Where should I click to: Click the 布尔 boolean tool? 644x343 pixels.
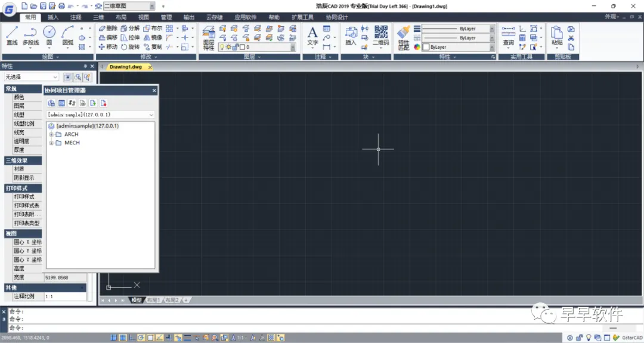(153, 29)
